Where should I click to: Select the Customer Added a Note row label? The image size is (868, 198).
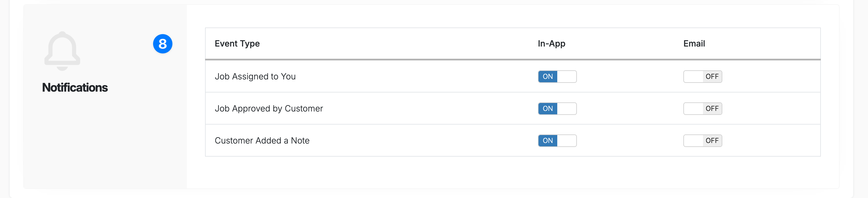(262, 140)
